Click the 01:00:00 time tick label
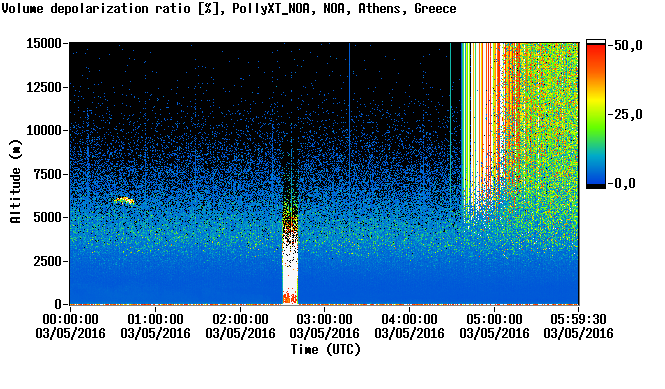Image resolution: width=665 pixels, height=389 pixels. point(155,319)
